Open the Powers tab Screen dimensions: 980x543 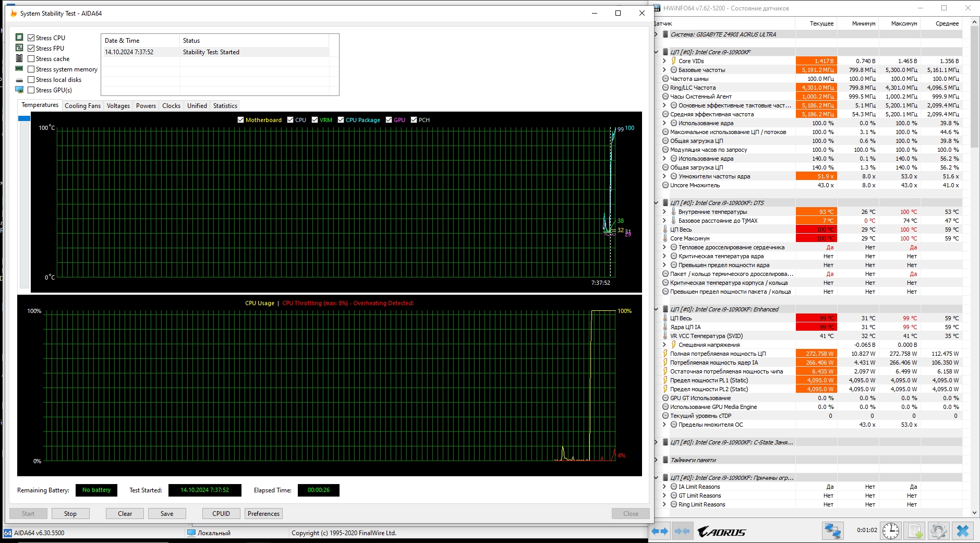[x=146, y=106]
